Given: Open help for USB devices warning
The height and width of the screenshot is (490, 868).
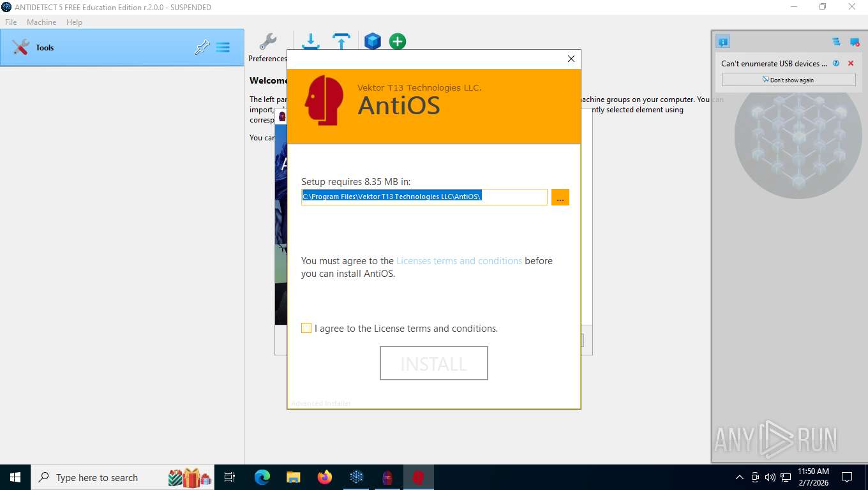Looking at the screenshot, I should pos(836,63).
